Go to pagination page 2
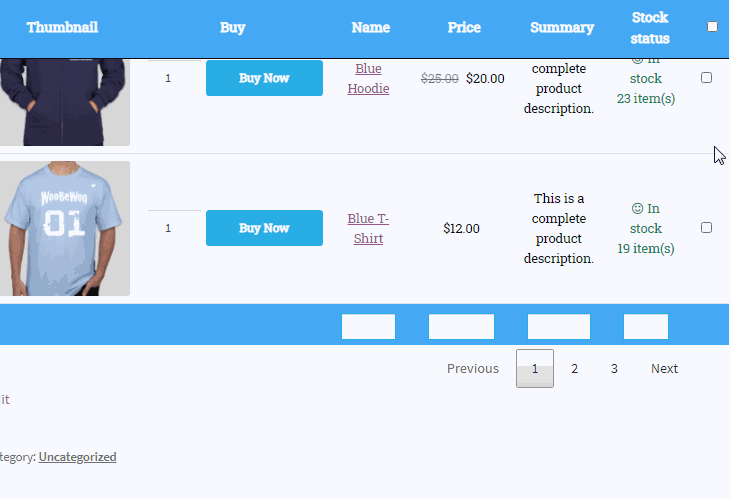This screenshot has width=731, height=499. coord(574,368)
